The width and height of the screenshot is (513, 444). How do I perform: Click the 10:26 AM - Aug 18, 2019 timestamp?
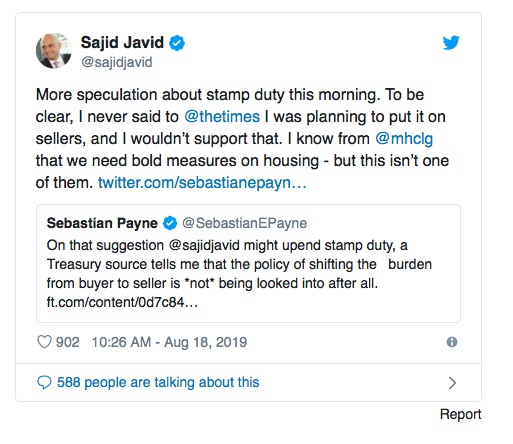tap(169, 342)
